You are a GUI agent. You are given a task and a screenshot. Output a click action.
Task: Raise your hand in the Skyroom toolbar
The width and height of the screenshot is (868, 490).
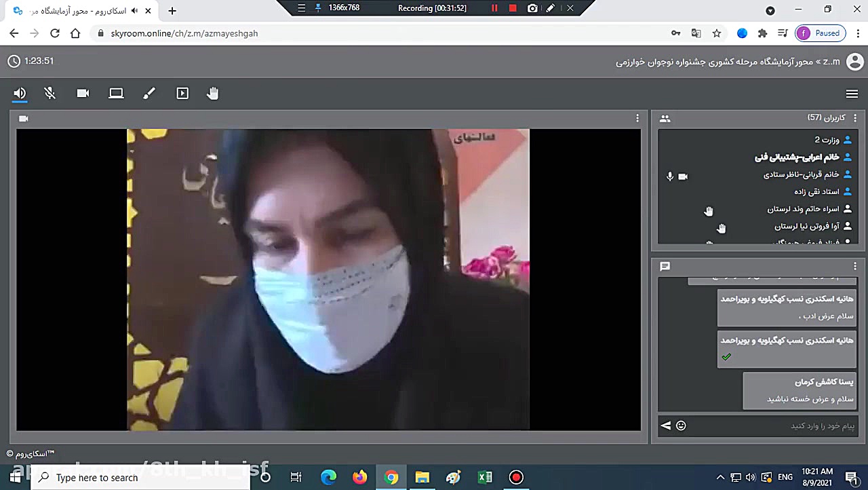(x=213, y=94)
